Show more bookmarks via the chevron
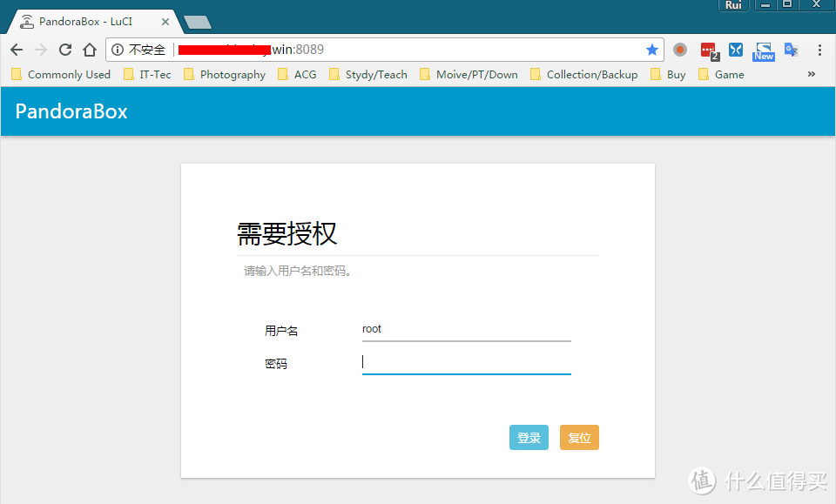The height and width of the screenshot is (504, 836). pos(812,74)
